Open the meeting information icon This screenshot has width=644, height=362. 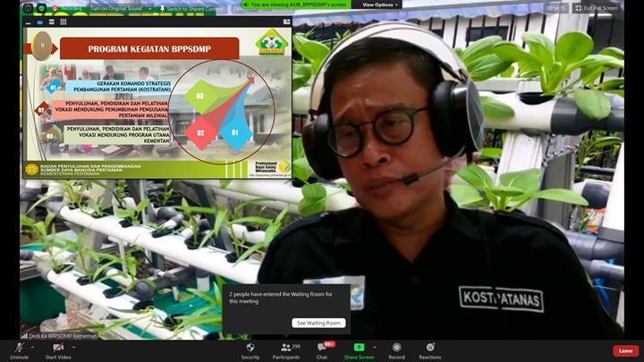28,8
